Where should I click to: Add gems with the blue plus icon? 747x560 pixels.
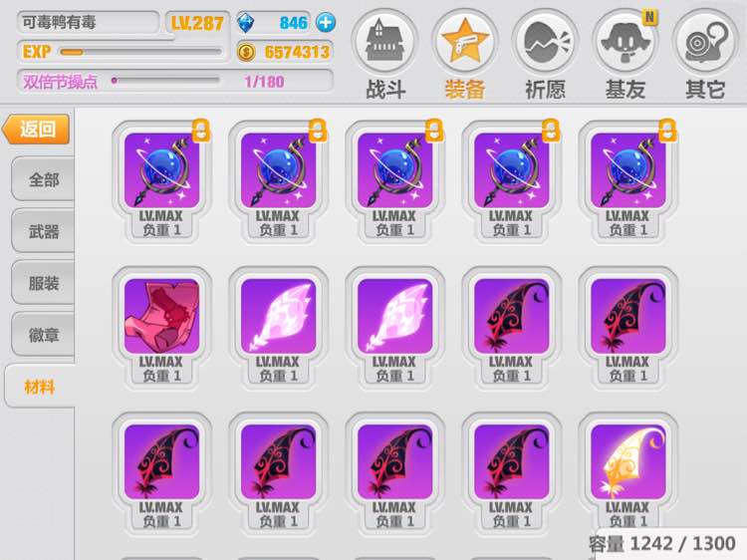(x=326, y=22)
